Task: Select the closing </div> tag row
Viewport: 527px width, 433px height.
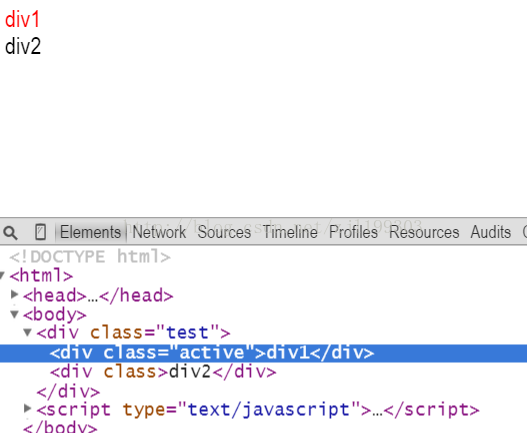Action: point(68,391)
